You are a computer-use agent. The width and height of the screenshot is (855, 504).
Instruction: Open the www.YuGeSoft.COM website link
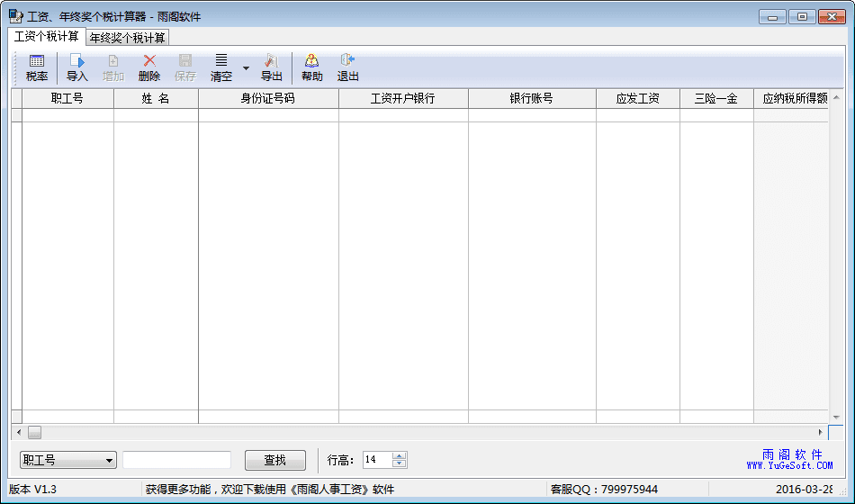coord(789,465)
